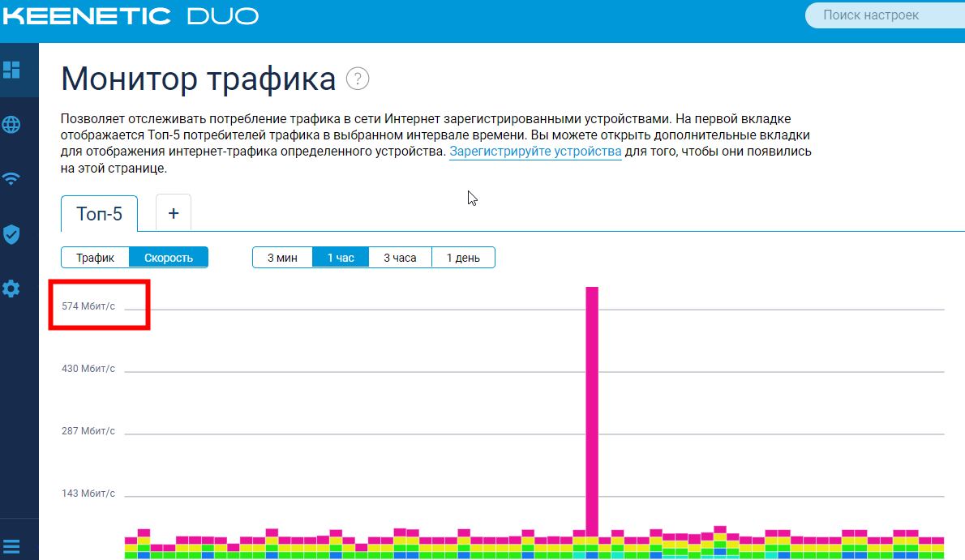Click the Keenetic Duo logo
The image size is (965, 560).
pos(131,16)
